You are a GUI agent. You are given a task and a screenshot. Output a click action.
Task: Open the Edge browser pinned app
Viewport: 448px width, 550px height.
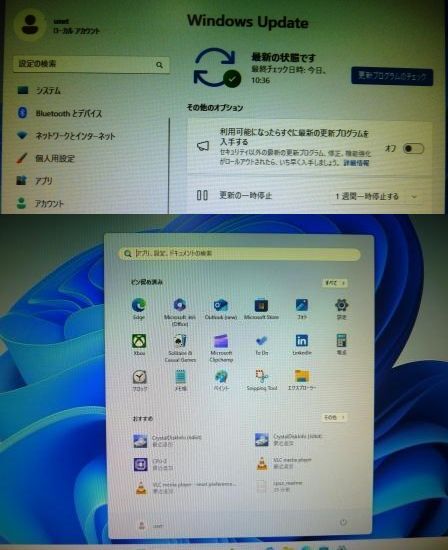coord(139,308)
